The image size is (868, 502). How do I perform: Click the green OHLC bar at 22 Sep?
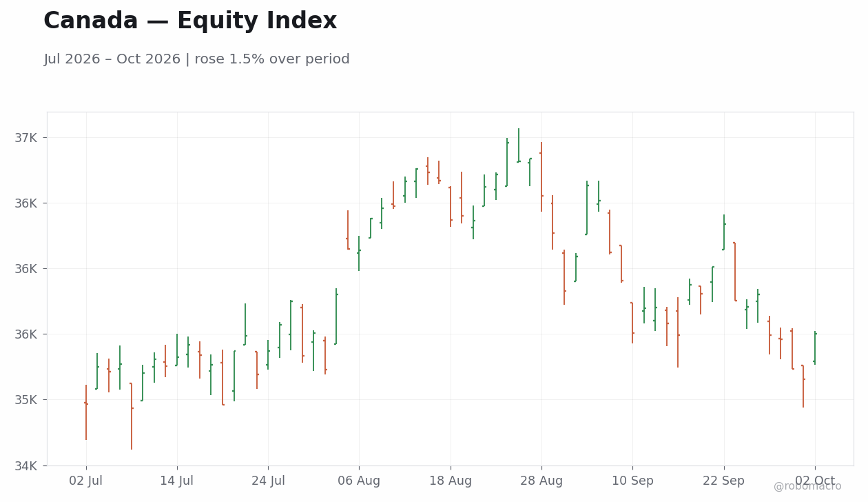coord(724,232)
